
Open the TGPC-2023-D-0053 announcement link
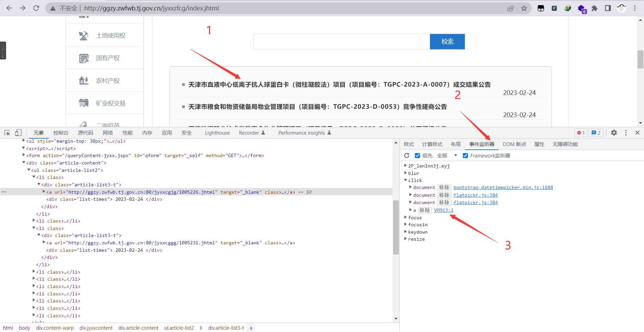point(317,107)
